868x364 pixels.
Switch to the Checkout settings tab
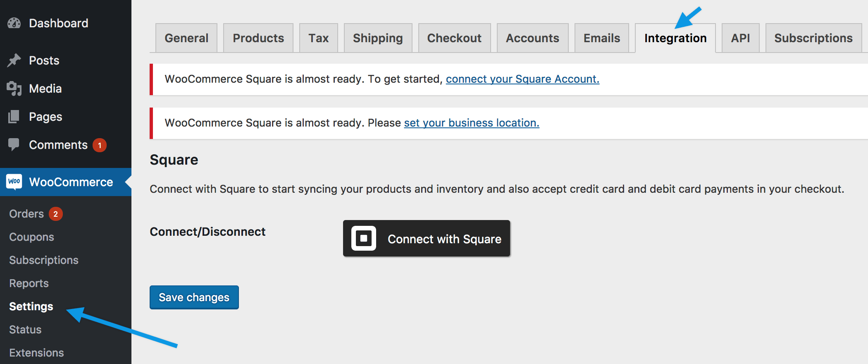(454, 38)
